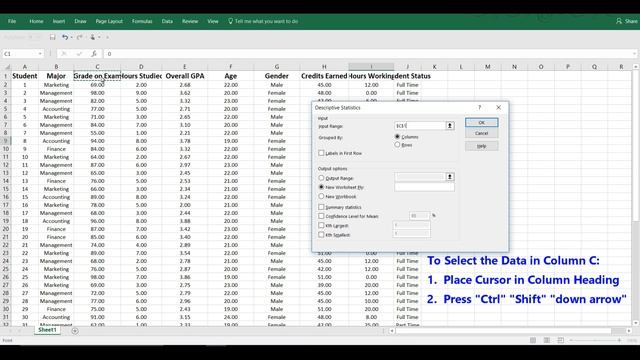This screenshot has height=360, width=640.
Task: Select Output Range radio button
Action: click(321, 178)
